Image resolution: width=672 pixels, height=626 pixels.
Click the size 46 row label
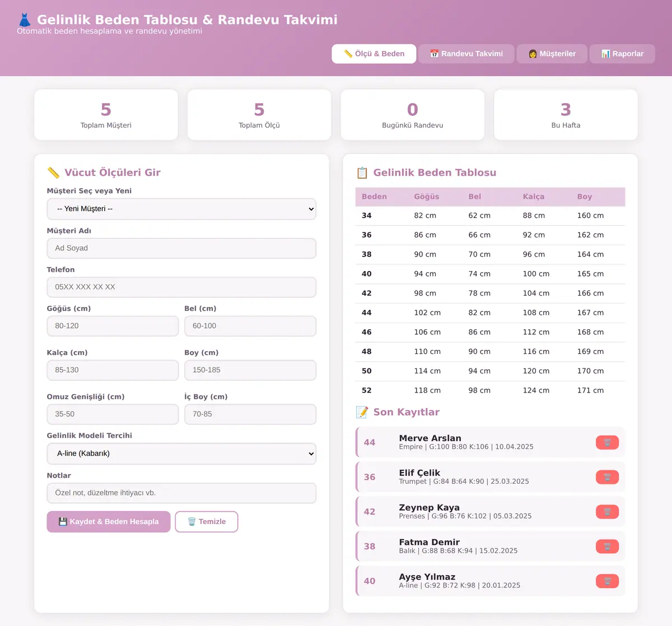(367, 332)
